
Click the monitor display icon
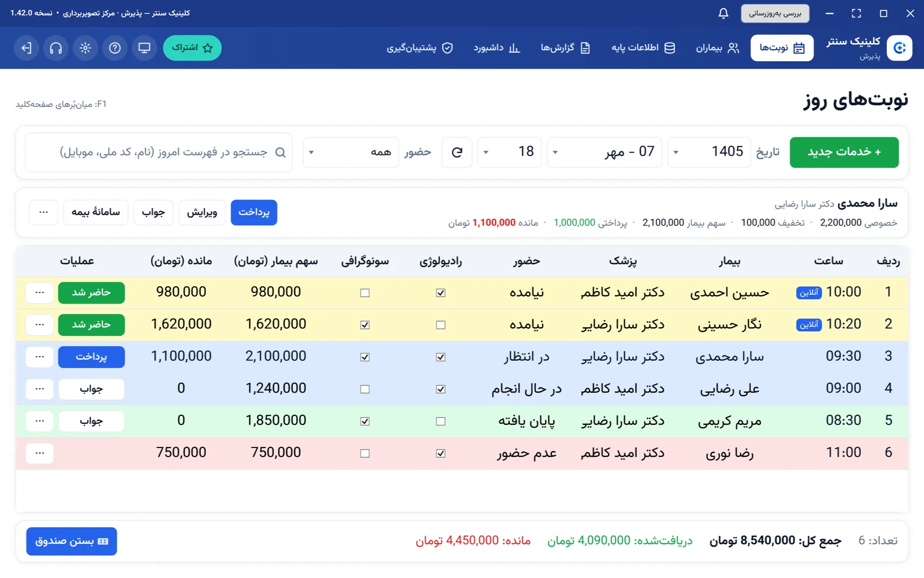(x=144, y=48)
